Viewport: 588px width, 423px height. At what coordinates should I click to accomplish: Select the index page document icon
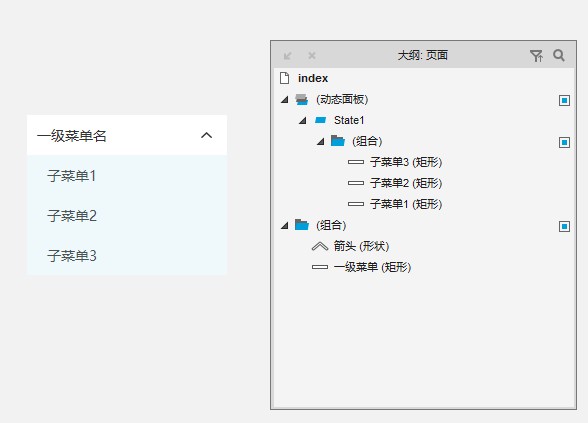[x=285, y=78]
